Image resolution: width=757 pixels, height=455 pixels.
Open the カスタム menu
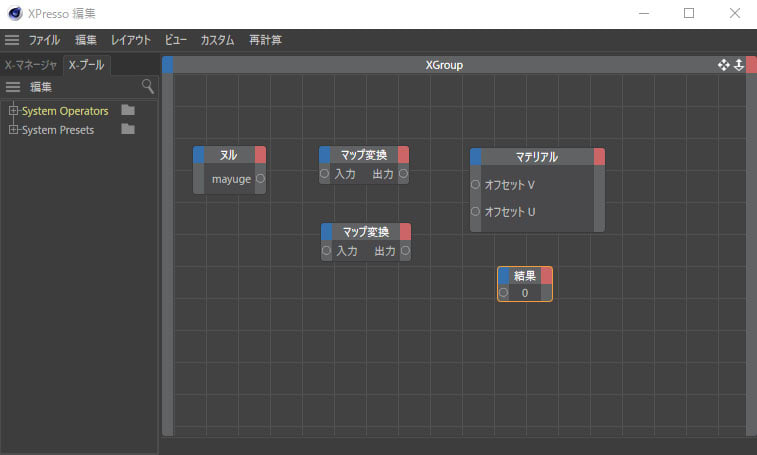tap(217, 40)
